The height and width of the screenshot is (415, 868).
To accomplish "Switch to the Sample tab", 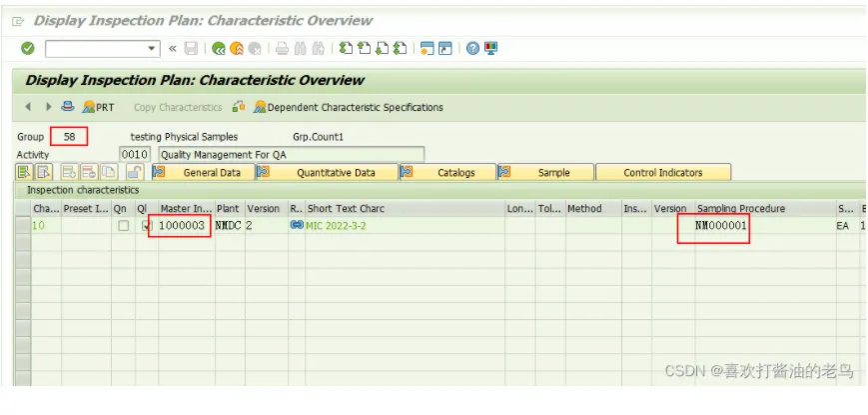I will point(545,172).
